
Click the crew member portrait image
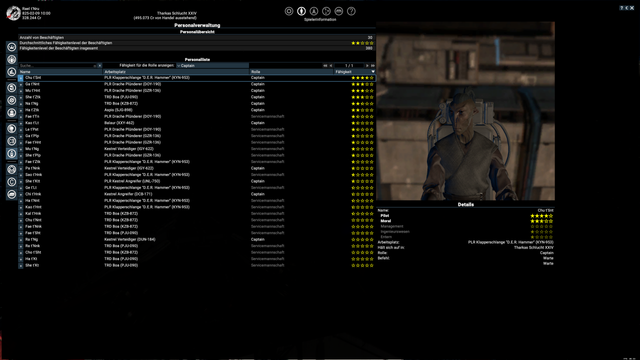point(465,111)
